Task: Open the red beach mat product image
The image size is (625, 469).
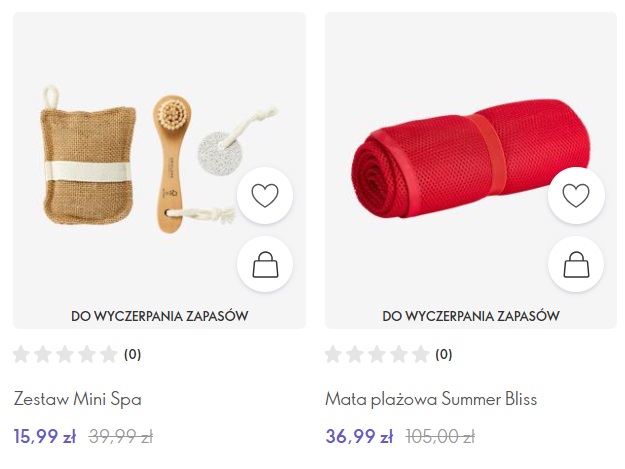Action: click(470, 159)
